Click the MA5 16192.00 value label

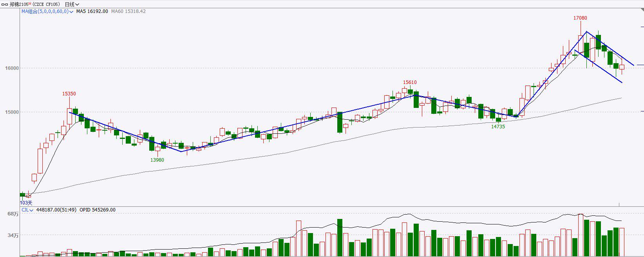pos(92,11)
